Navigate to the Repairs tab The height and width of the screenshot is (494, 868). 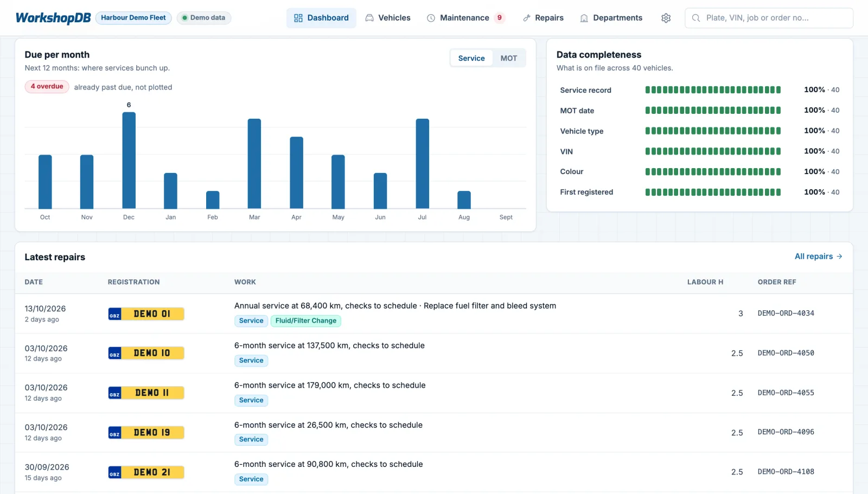pos(543,18)
